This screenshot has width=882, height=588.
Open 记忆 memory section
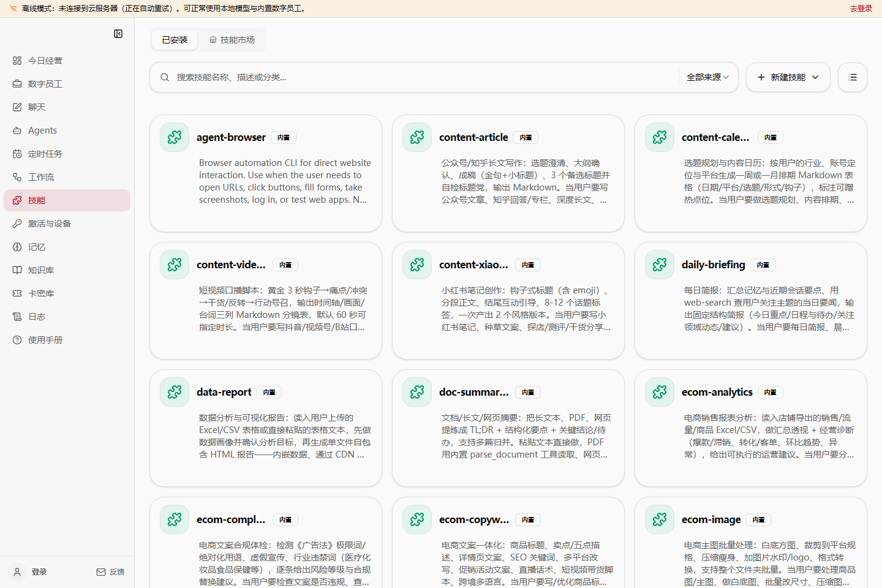(x=67, y=247)
